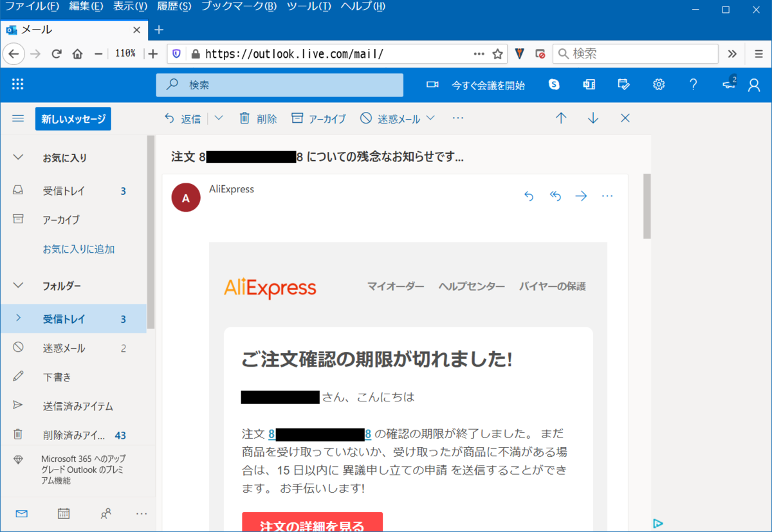
Task: Reply using arrow in message header
Action: (529, 196)
